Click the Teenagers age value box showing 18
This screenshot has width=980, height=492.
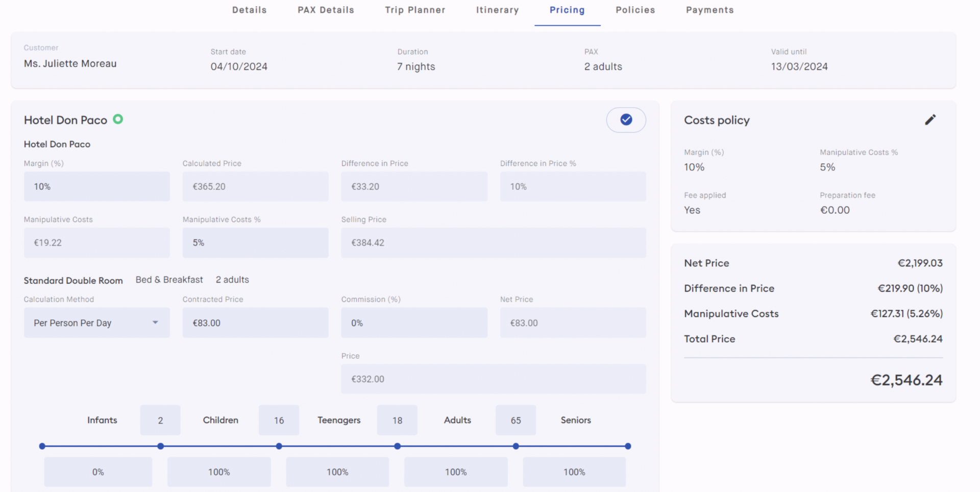(397, 420)
